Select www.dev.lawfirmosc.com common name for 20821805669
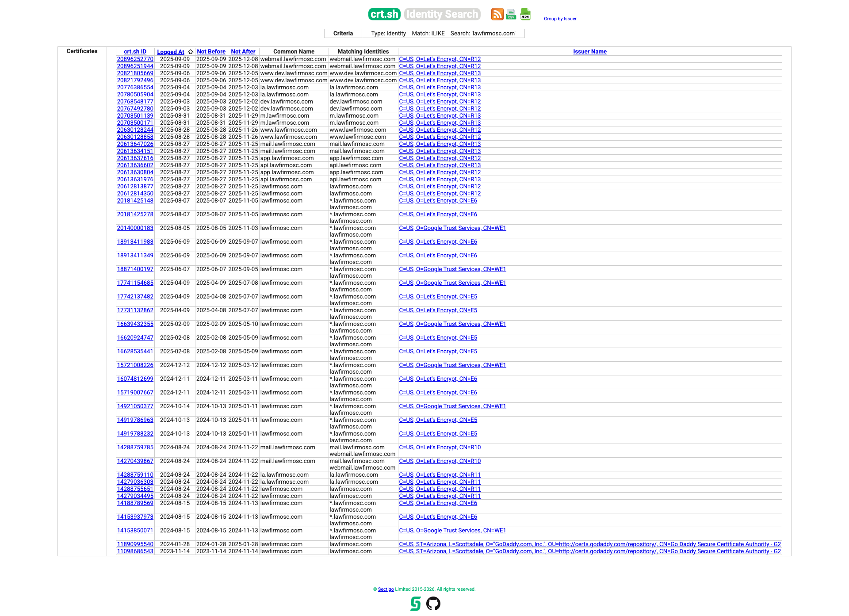Viewport: 849px width, 616px height. click(x=294, y=73)
